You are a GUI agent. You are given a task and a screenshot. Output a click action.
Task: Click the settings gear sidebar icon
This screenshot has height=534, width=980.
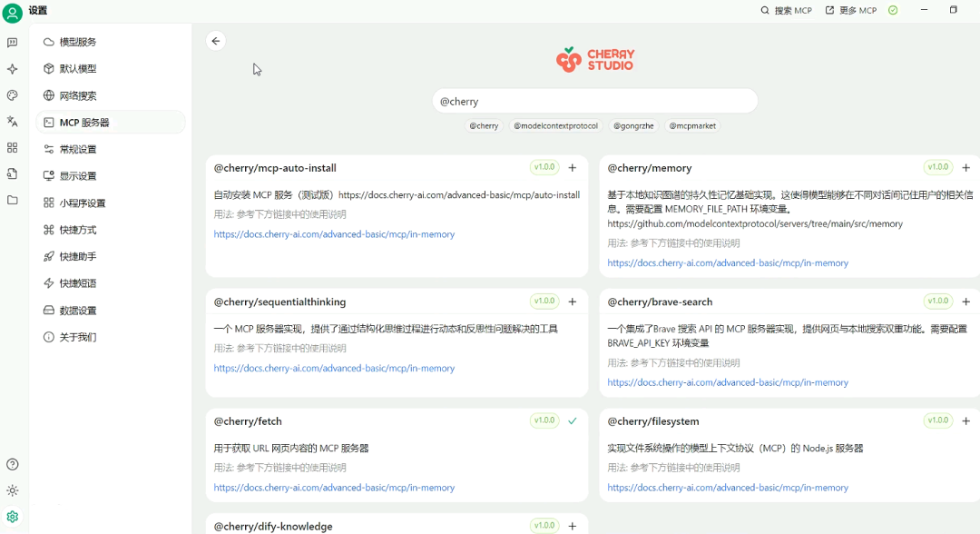pos(13,517)
